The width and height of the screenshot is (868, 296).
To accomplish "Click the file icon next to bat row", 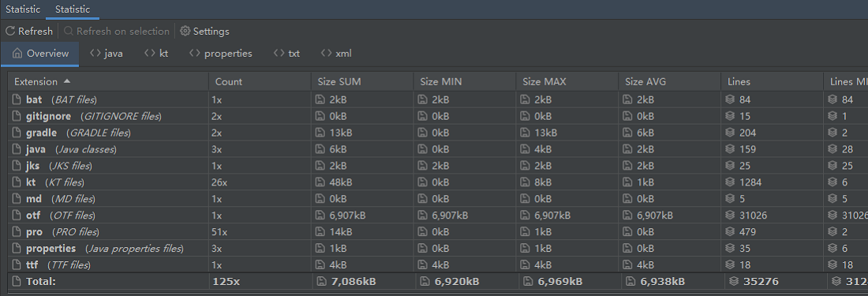I will (x=16, y=100).
